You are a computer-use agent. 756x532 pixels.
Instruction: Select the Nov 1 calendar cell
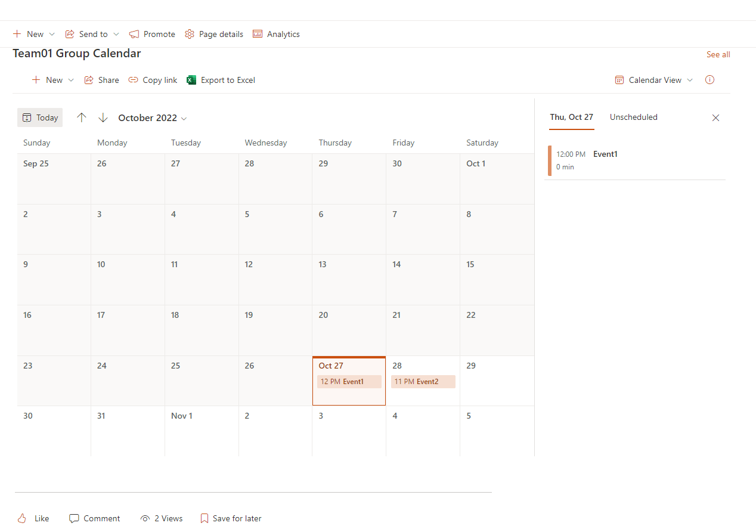[202, 431]
